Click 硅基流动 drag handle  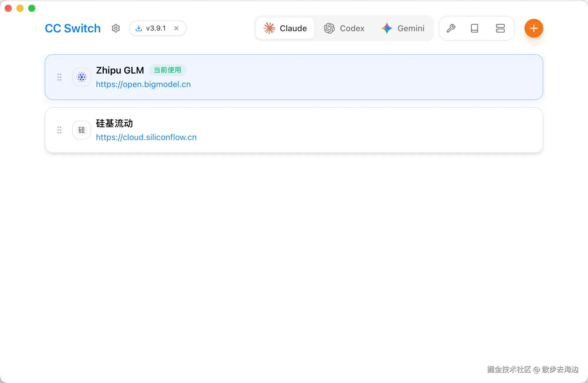click(x=59, y=130)
